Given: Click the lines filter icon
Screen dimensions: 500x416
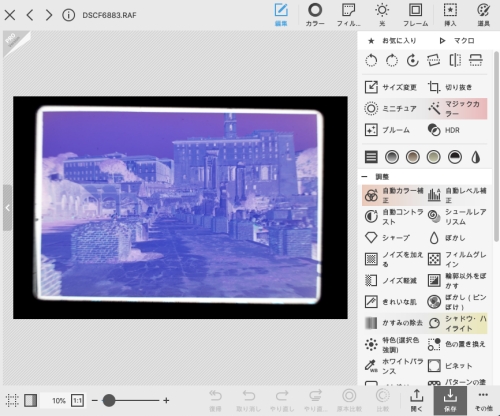Looking at the screenshot, I should (371, 157).
